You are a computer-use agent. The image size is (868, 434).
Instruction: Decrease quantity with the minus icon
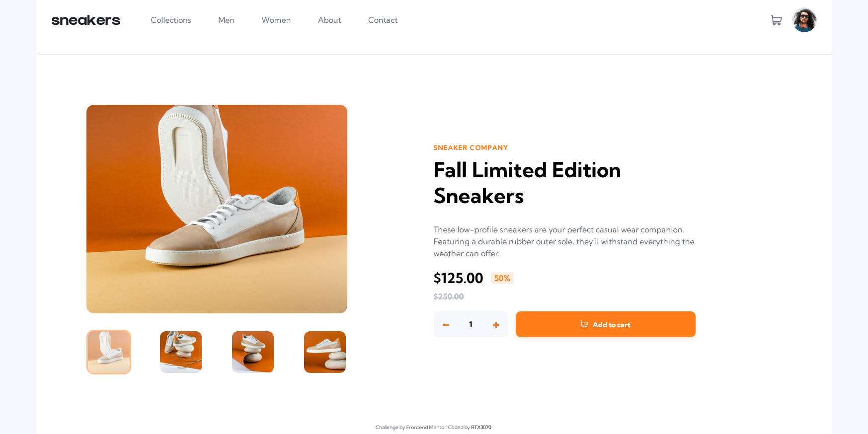pyautogui.click(x=446, y=325)
